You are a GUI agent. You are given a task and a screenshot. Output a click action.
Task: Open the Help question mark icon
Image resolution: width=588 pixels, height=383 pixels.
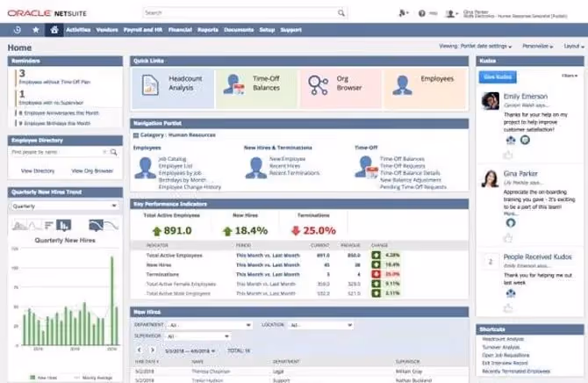coord(422,13)
